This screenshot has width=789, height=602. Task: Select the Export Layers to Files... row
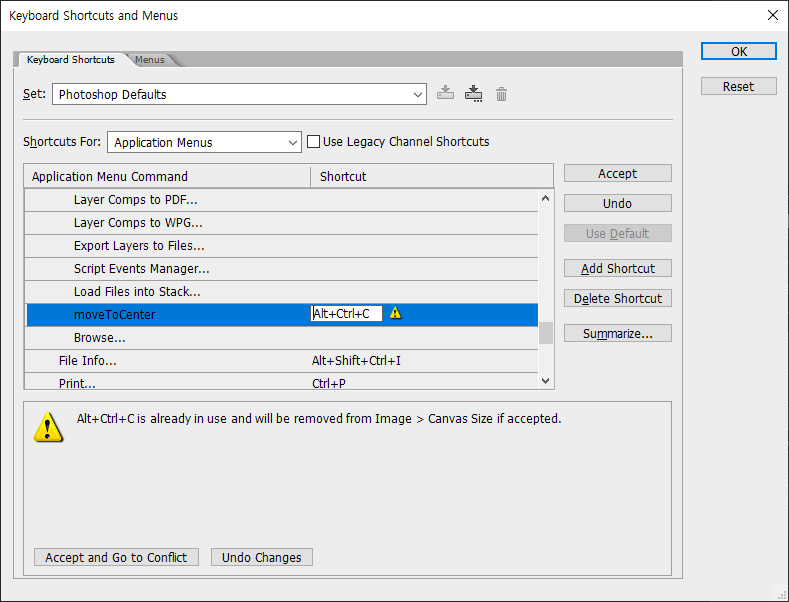(x=281, y=246)
